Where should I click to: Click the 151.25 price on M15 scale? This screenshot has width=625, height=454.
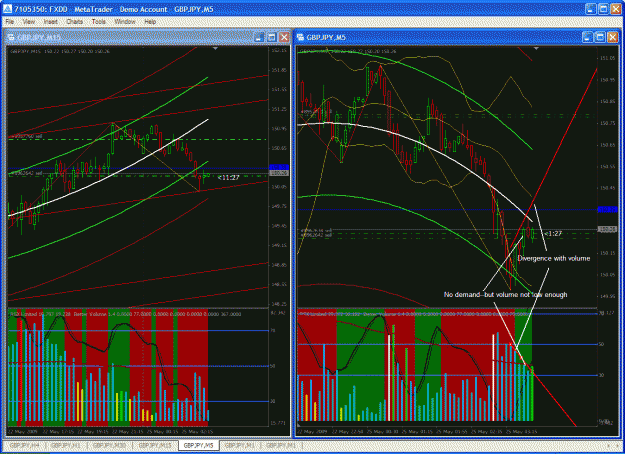tap(279, 109)
